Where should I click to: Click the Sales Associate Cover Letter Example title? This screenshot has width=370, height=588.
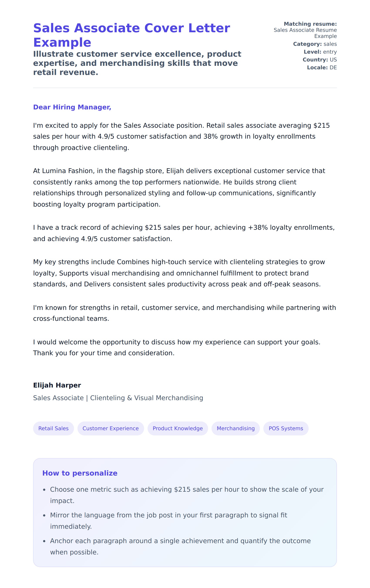[131, 35]
